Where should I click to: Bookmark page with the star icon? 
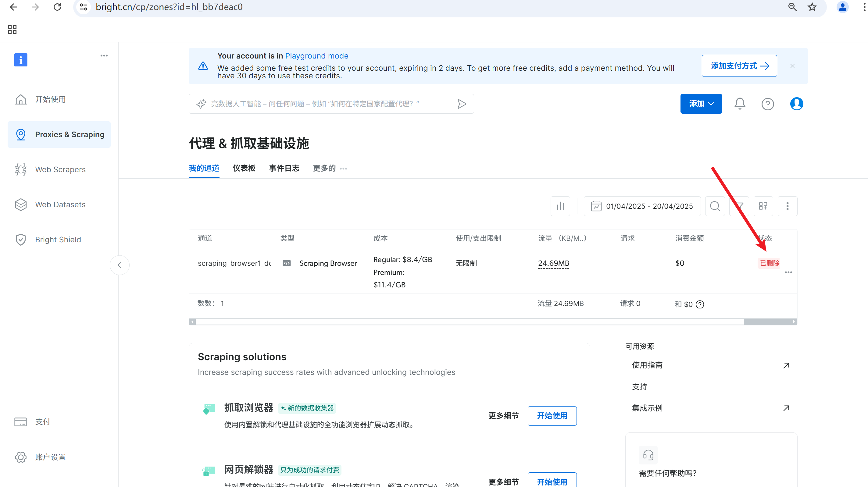click(812, 7)
